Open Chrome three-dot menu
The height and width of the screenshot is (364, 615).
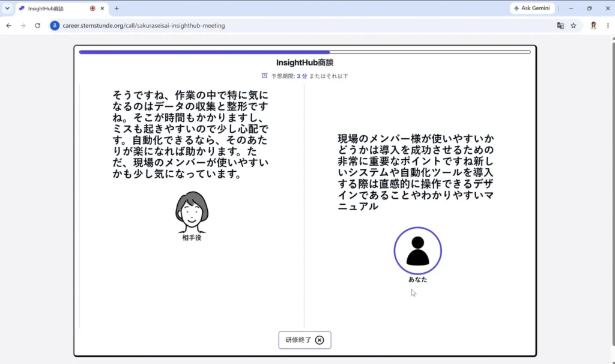pyautogui.click(x=608, y=25)
